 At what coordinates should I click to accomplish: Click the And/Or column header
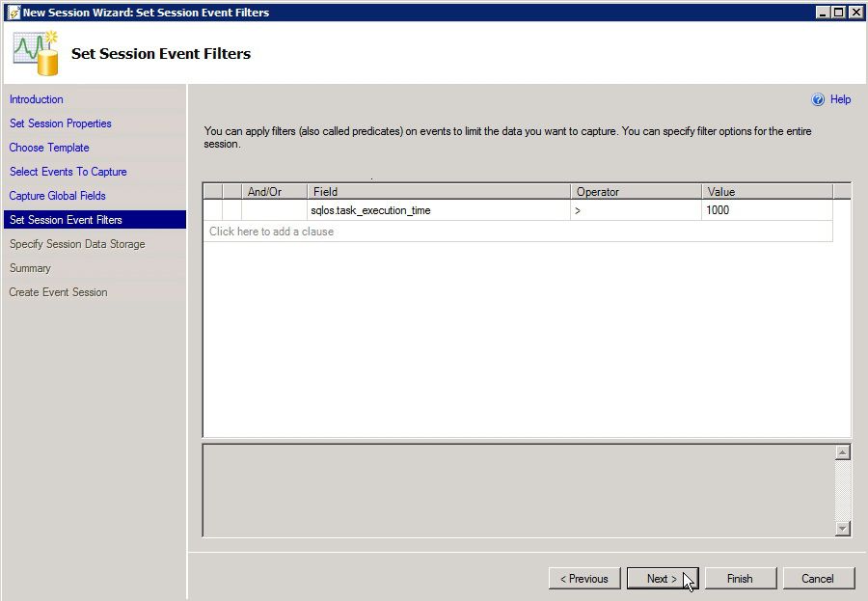tap(274, 192)
